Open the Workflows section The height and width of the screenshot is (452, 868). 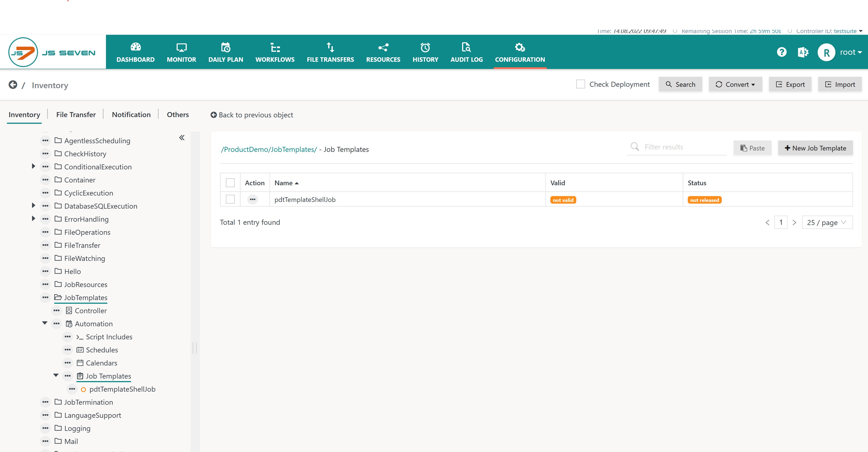275,52
